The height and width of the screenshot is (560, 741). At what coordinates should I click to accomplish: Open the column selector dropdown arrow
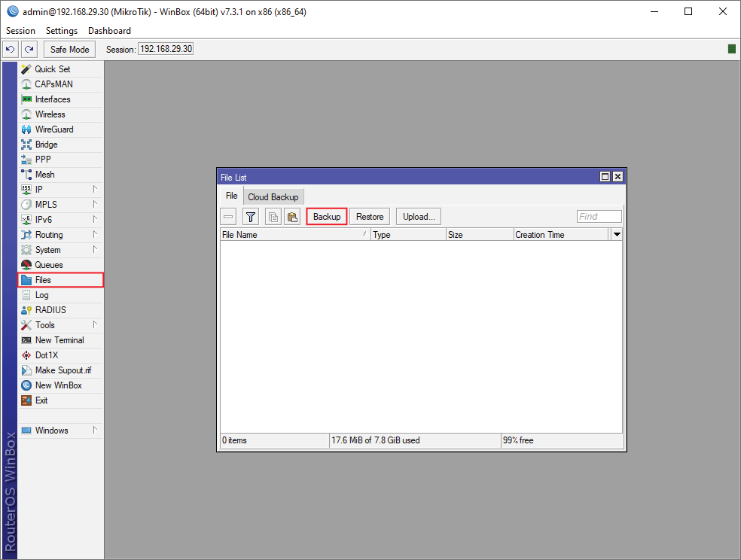coord(617,235)
